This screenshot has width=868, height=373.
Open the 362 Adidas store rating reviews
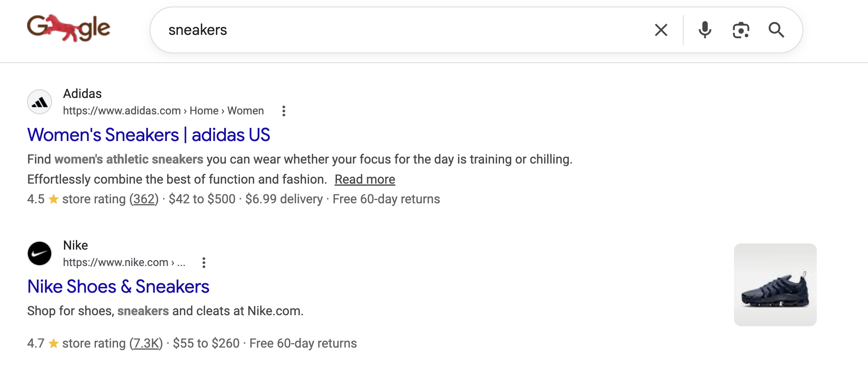[x=143, y=199]
